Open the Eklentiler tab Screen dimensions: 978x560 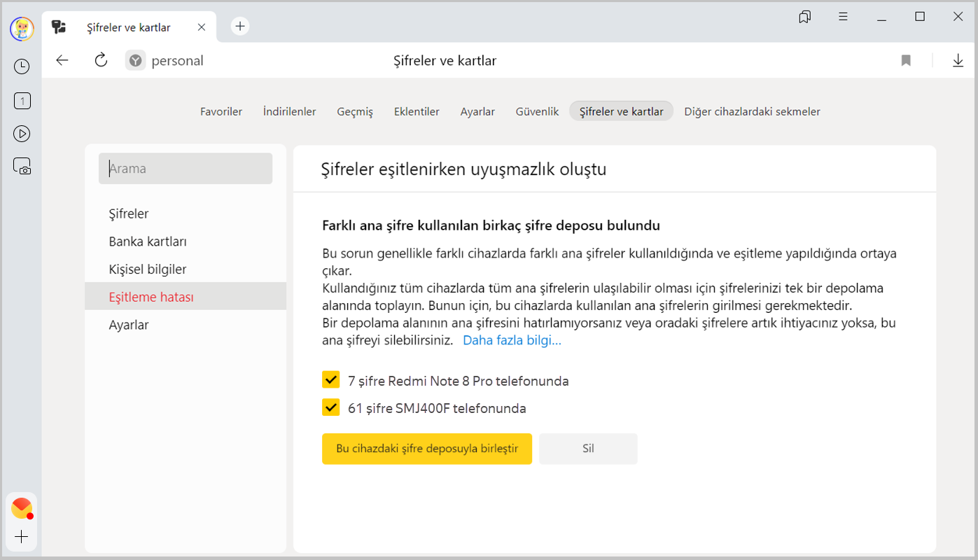(417, 111)
